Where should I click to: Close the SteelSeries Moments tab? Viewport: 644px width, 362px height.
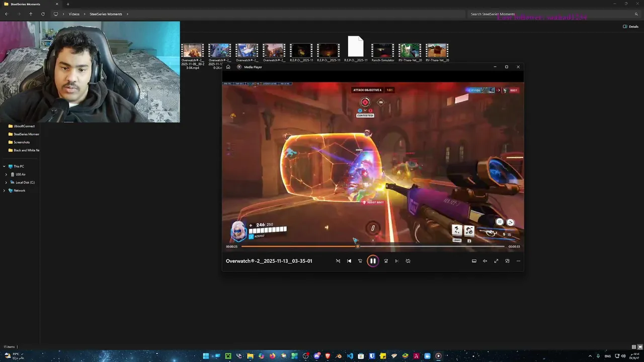pos(57,4)
